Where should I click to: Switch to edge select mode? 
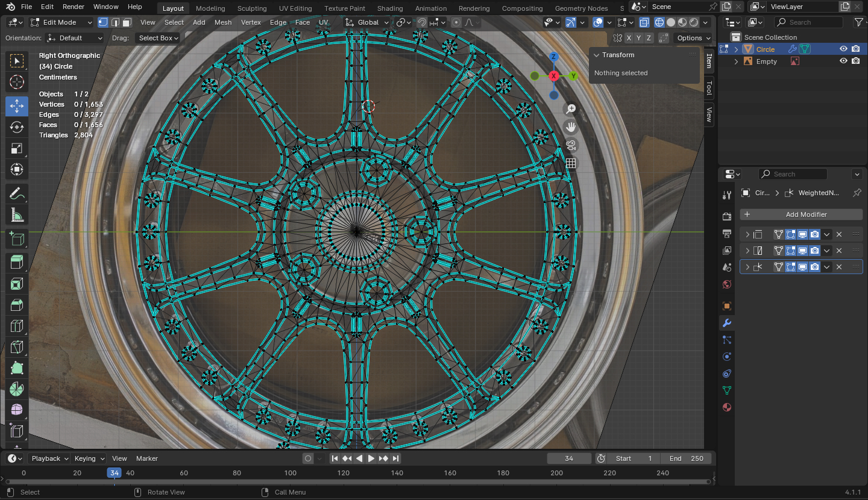point(115,22)
